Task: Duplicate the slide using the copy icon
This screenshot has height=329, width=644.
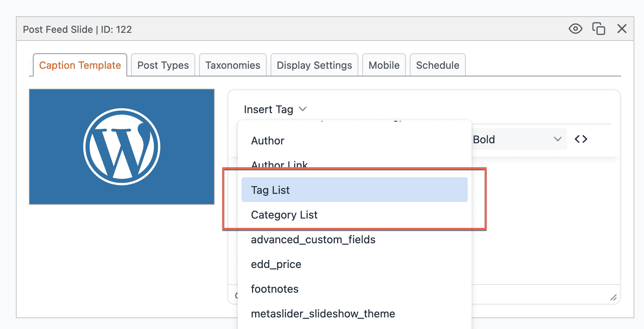Action: pos(598,29)
